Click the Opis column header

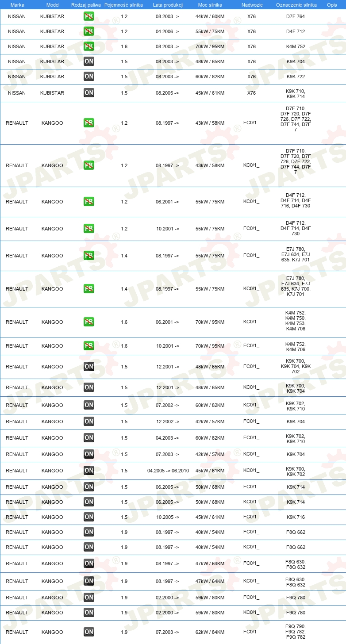coord(331,5)
